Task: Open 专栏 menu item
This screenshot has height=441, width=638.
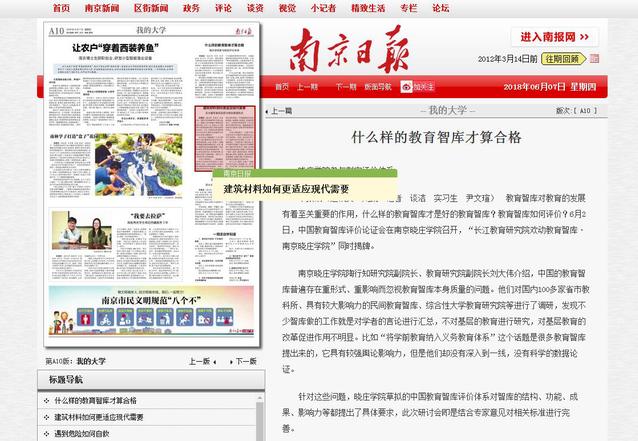Action: [409, 8]
